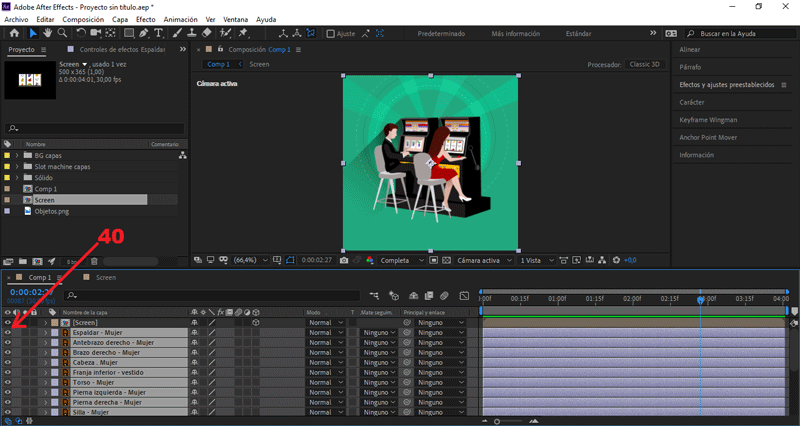Select the Hand tool in toolbar

click(47, 33)
